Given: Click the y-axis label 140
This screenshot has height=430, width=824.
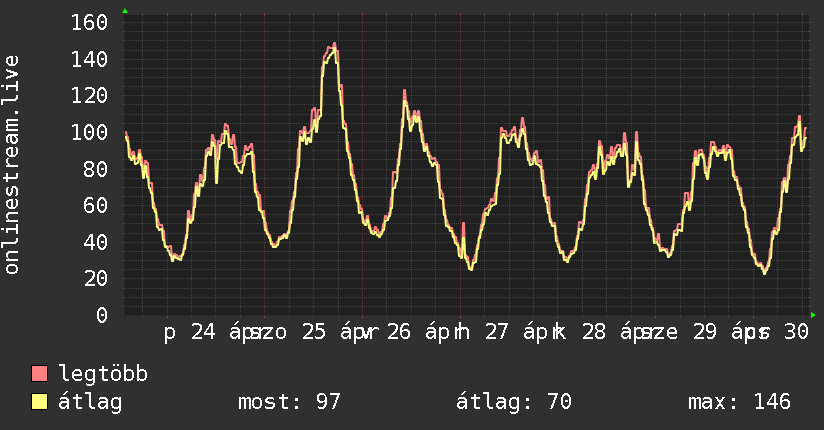Looking at the screenshot, I should tap(89, 59).
